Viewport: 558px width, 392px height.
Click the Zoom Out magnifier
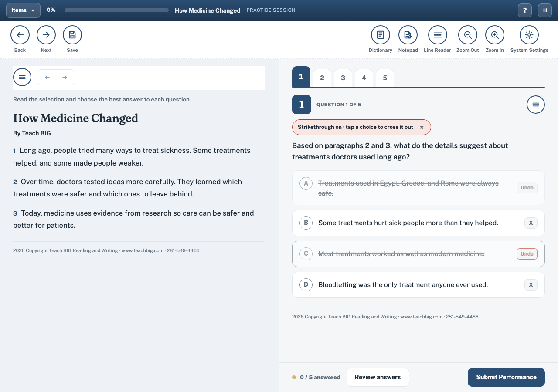coord(468,35)
